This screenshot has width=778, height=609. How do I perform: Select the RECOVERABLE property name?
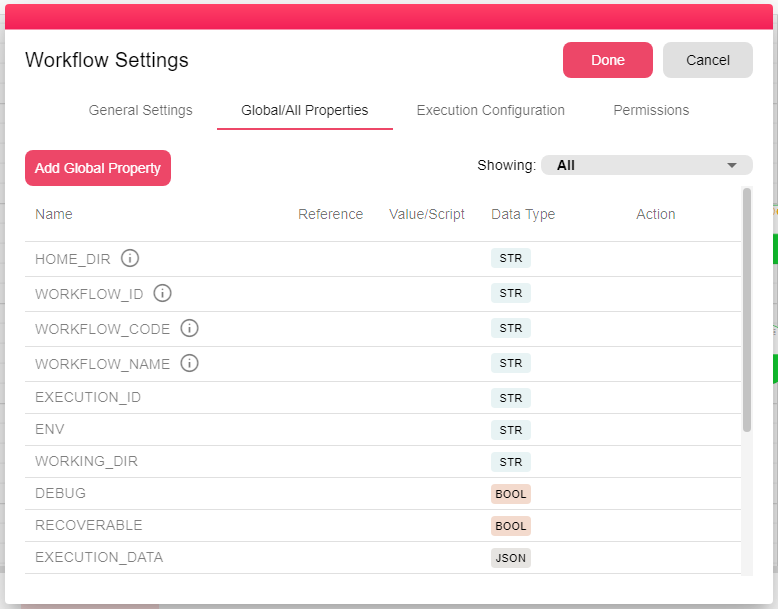(x=88, y=525)
